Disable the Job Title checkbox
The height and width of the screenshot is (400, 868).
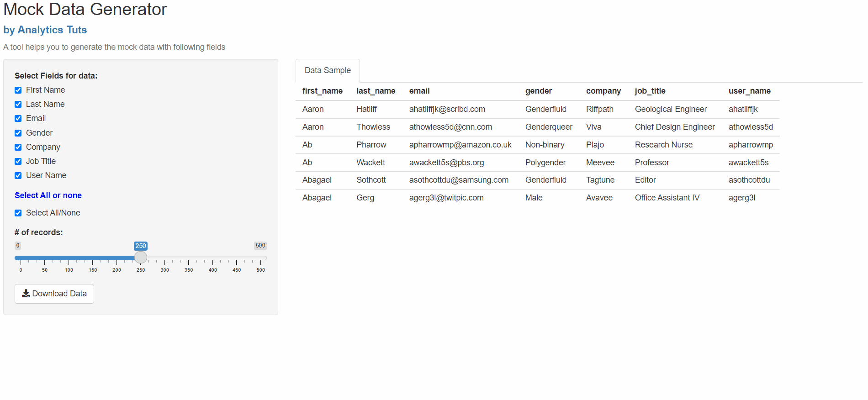point(18,161)
